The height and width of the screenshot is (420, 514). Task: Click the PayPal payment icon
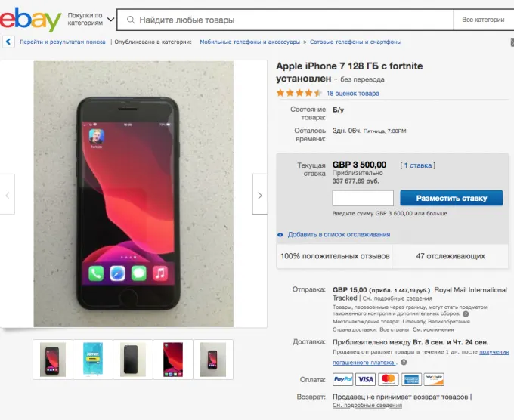tap(342, 379)
